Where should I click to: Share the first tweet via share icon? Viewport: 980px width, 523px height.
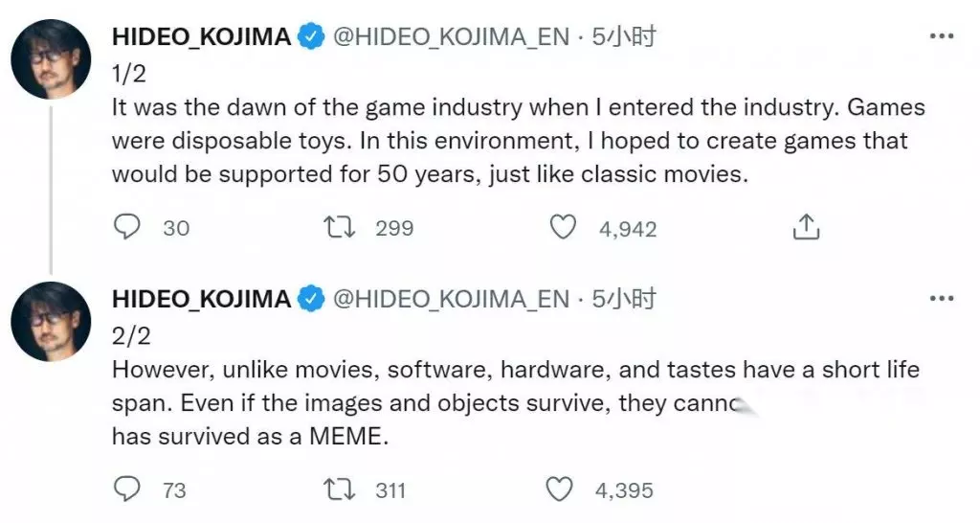click(x=806, y=227)
